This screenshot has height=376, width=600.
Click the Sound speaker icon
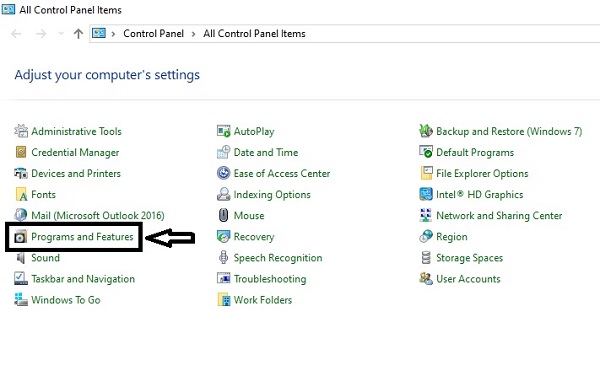click(x=21, y=257)
